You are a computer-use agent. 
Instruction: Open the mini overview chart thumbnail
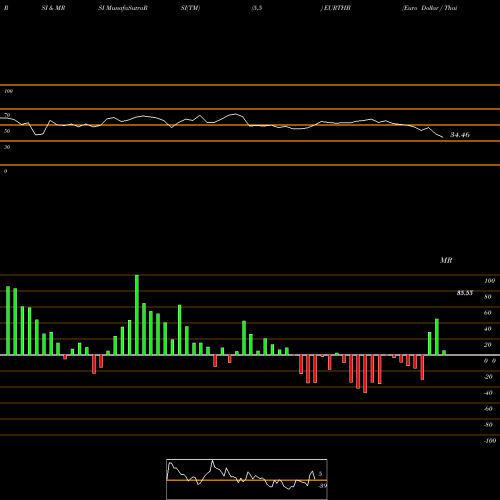247,479
